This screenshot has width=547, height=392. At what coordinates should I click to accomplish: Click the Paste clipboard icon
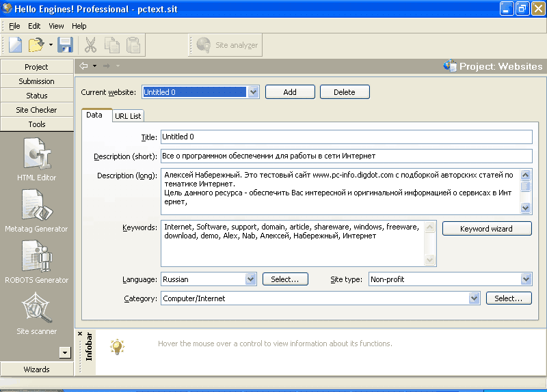pyautogui.click(x=133, y=45)
